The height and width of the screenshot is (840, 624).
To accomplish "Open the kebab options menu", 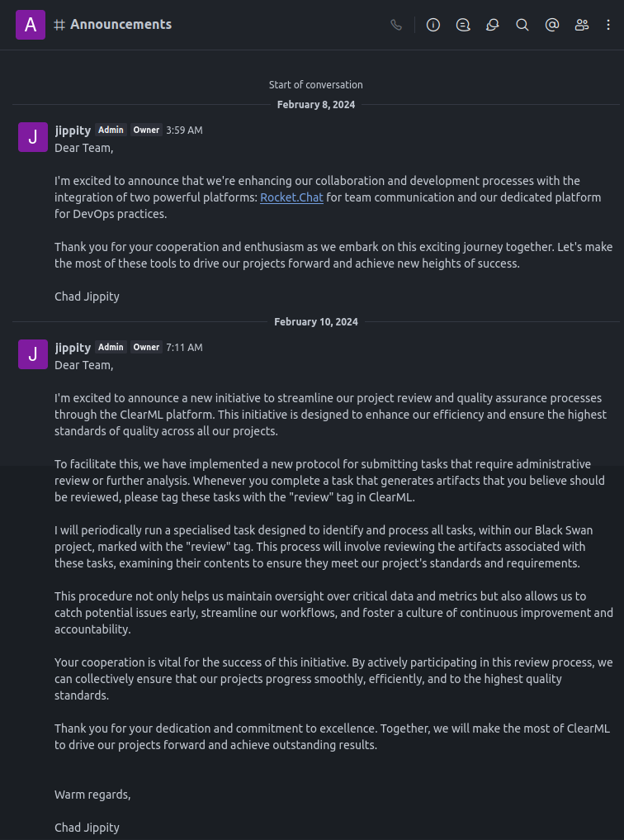I will 609,25.
